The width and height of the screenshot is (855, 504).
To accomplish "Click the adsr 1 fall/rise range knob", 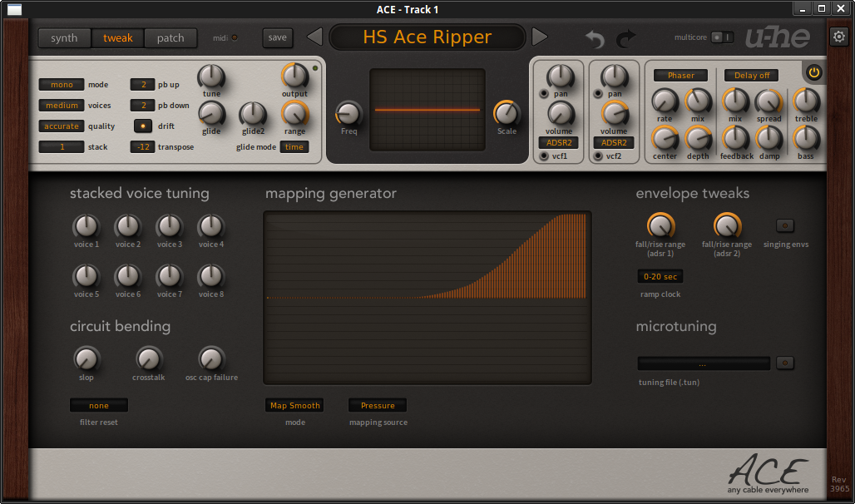I will pyautogui.click(x=660, y=226).
